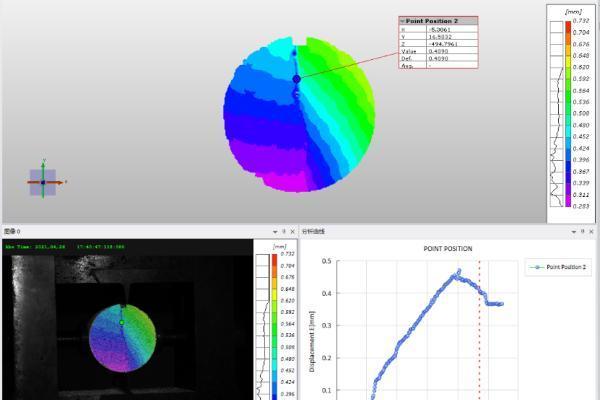Click the [mm] unit label of main legend
Screen dimensions: 600x400
coord(573,12)
